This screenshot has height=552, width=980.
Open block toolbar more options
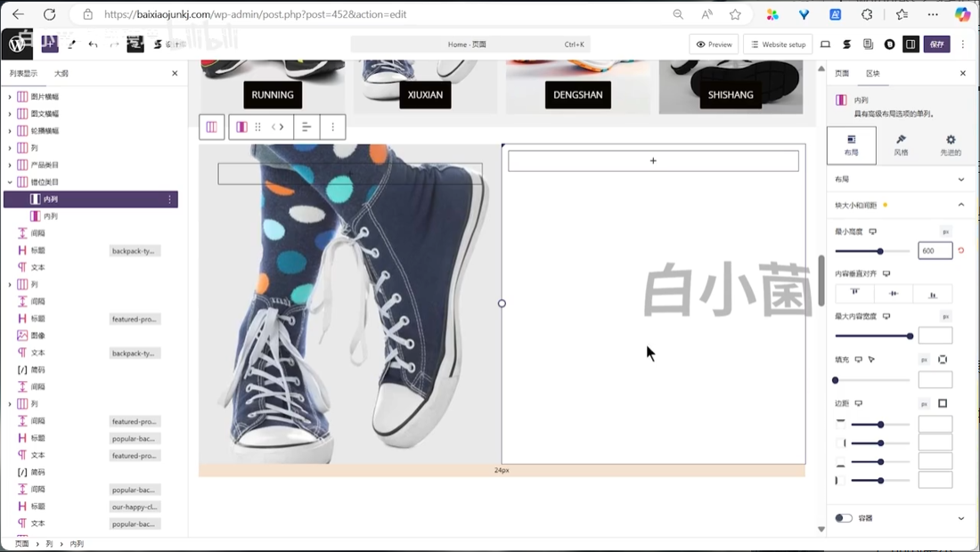coord(332,127)
